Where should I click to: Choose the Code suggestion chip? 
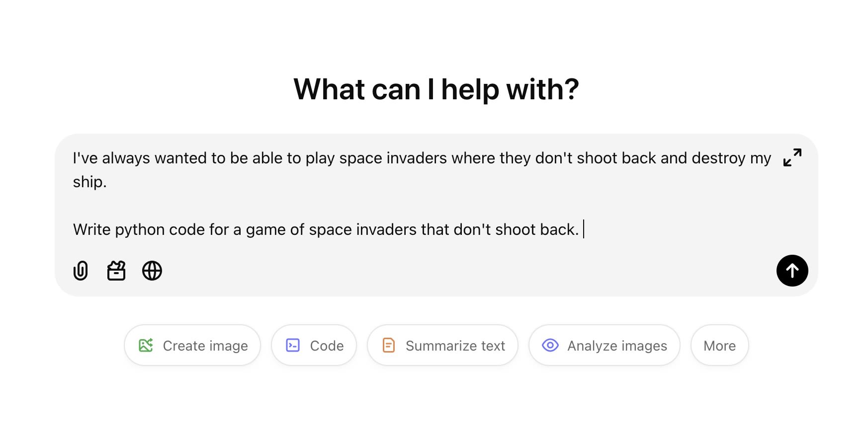(314, 345)
